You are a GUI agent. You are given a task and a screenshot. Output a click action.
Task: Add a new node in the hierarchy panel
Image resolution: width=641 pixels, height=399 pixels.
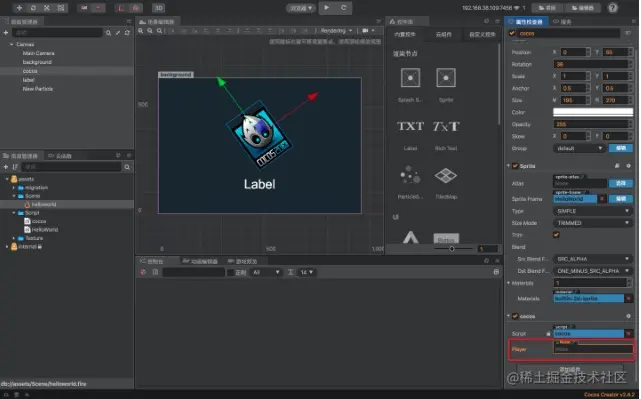6,33
